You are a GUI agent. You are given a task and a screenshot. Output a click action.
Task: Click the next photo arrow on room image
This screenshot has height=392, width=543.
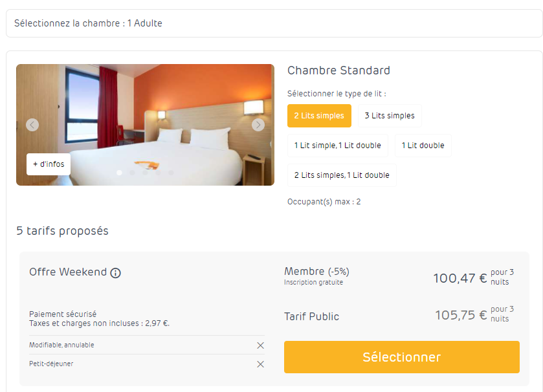[258, 125]
